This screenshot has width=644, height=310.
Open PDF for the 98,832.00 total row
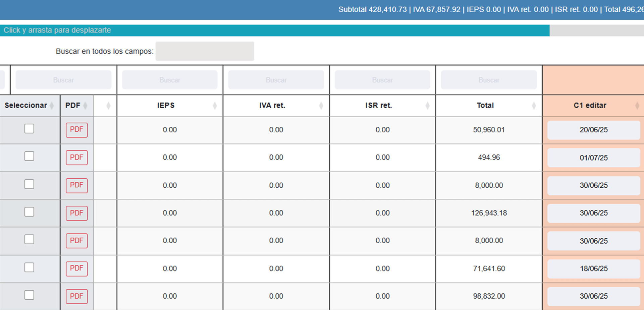coord(76,296)
